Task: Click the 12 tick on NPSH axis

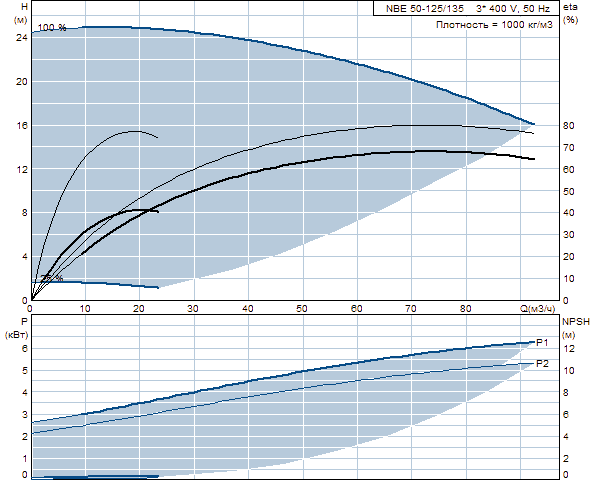Action: 569,349
